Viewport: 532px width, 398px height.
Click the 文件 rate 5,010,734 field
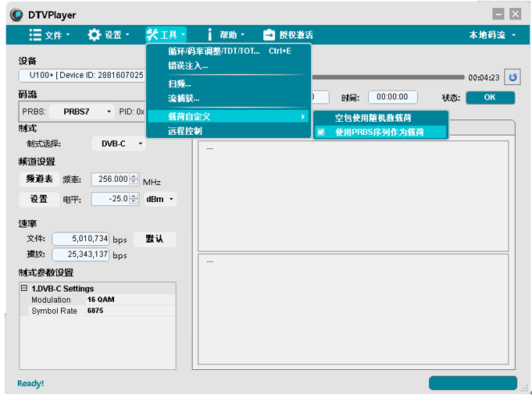(x=80, y=239)
